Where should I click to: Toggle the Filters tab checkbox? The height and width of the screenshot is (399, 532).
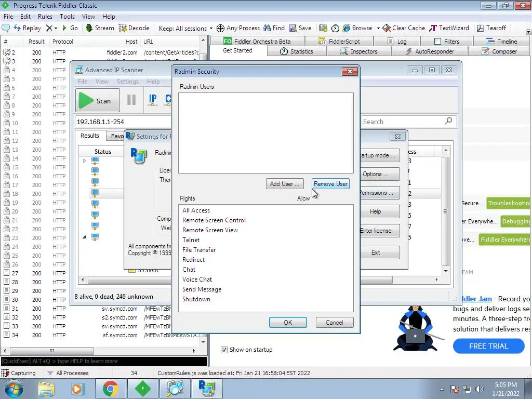click(437, 42)
